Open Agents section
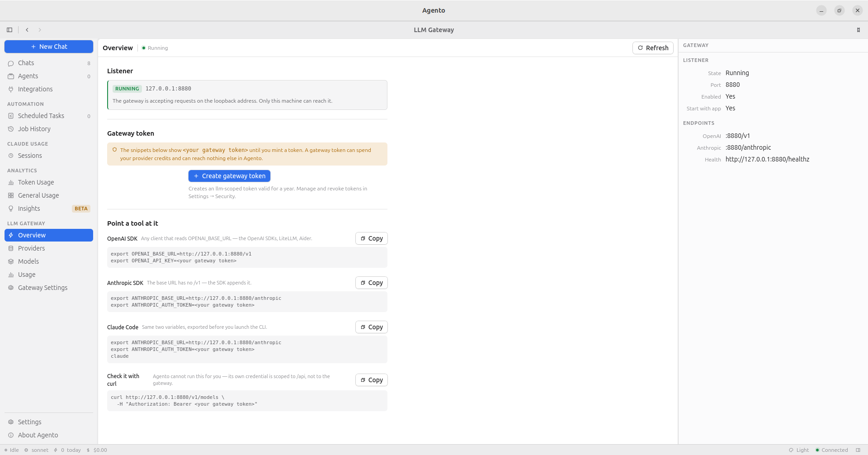The width and height of the screenshot is (868, 455). coord(49,76)
